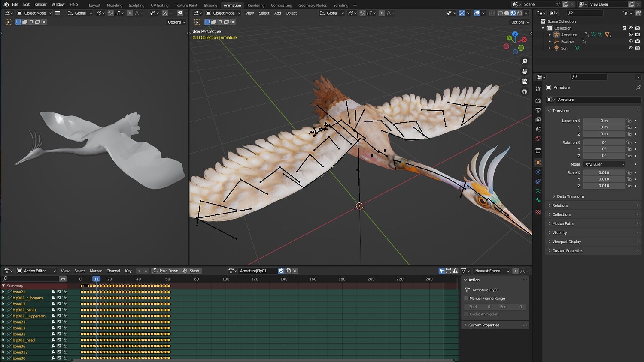644x362 pixels.
Task: Click frame 100 on the timeline ruler
Action: click(226, 279)
